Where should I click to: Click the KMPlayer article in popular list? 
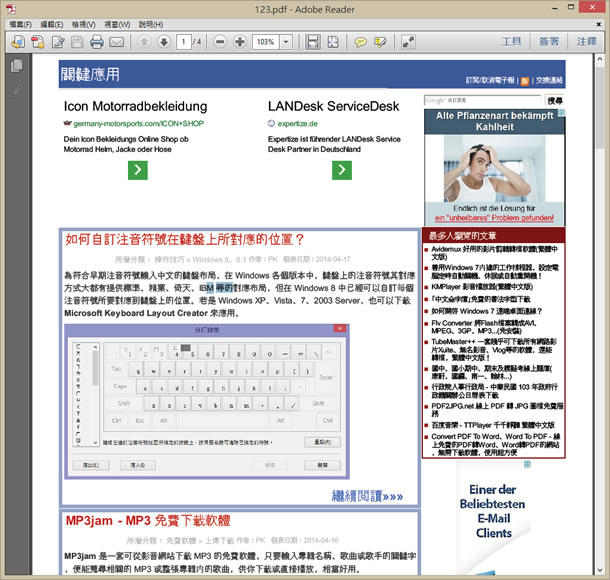[482, 287]
